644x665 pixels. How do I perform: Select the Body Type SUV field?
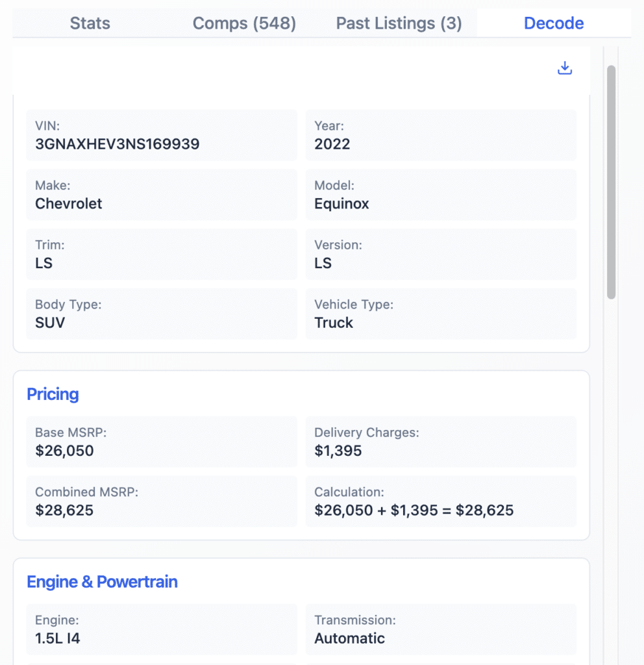tap(161, 314)
